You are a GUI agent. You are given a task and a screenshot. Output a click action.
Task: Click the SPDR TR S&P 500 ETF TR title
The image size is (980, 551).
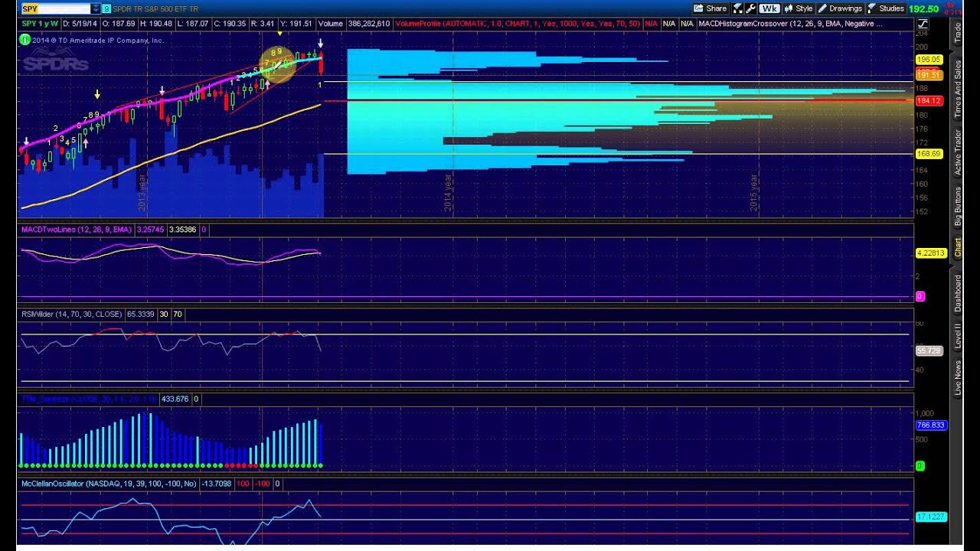click(x=155, y=8)
